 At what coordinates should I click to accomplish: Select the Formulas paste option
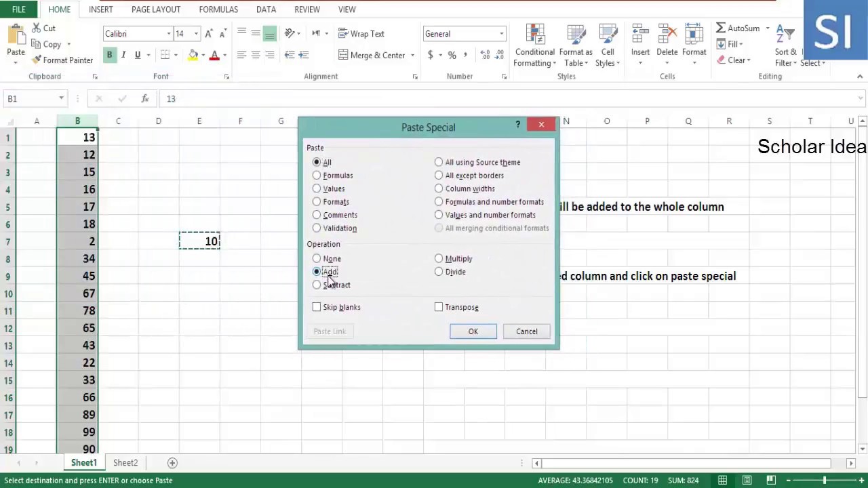click(317, 176)
